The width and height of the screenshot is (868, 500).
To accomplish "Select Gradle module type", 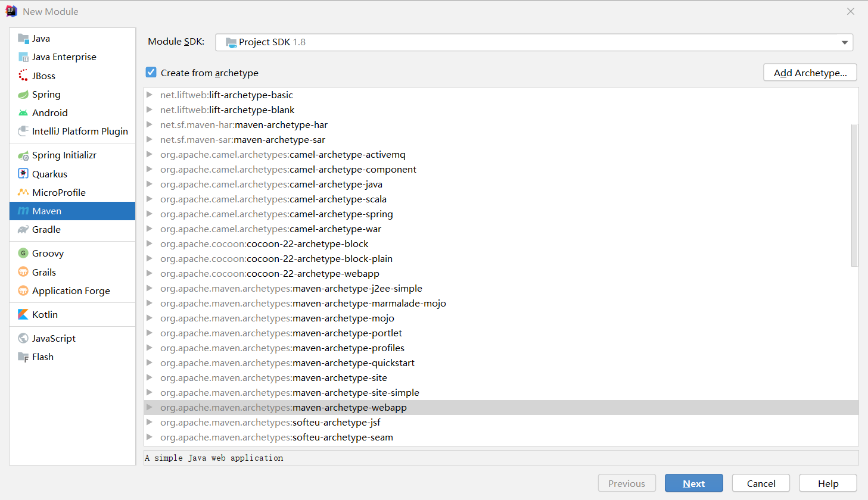I will (x=73, y=230).
